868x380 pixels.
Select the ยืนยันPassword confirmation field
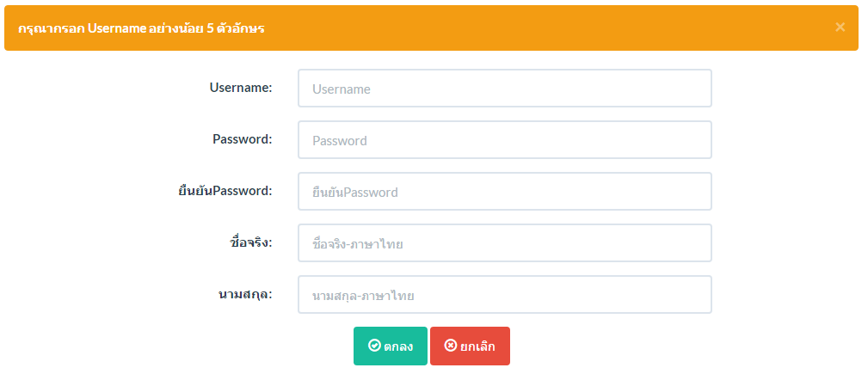[504, 192]
